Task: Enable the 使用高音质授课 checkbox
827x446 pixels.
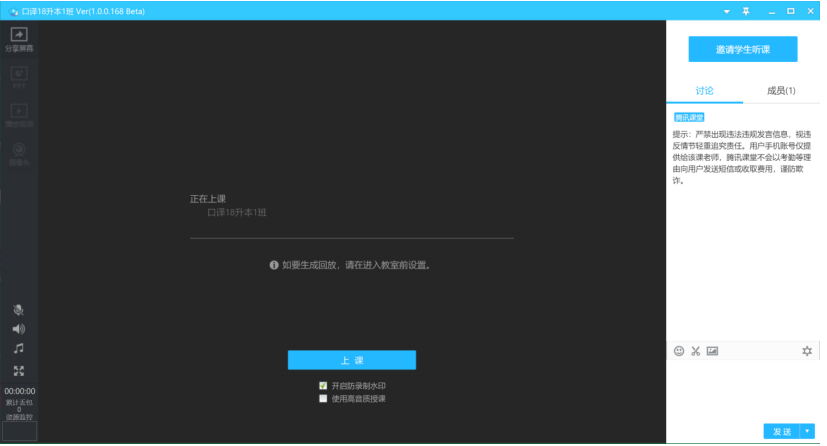Action: pos(323,398)
